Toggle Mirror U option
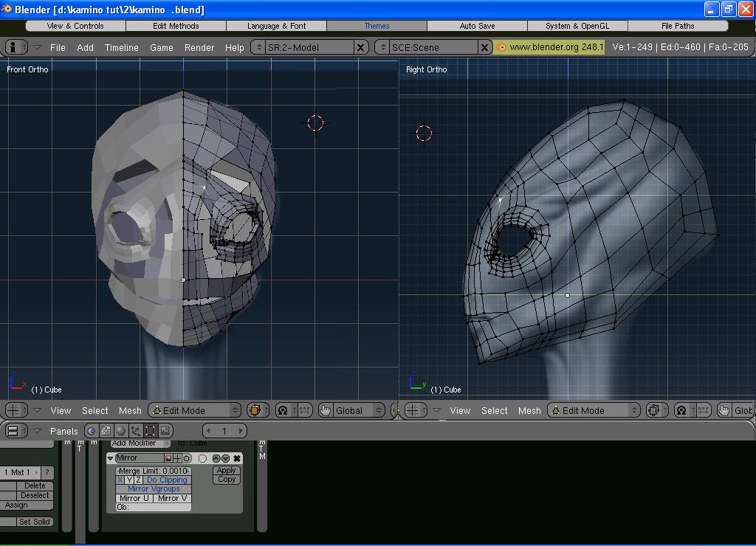This screenshot has height=546, width=756. pyautogui.click(x=134, y=498)
